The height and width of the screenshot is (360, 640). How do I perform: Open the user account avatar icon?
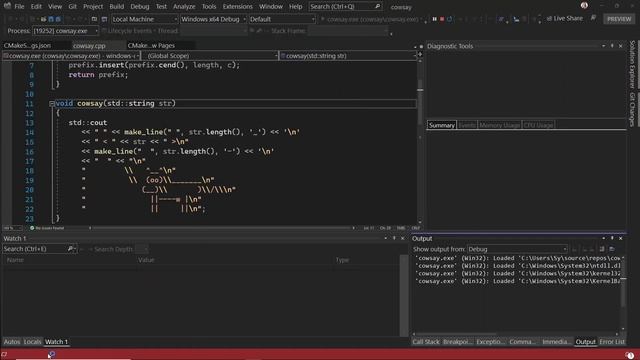pyautogui.click(x=584, y=5)
